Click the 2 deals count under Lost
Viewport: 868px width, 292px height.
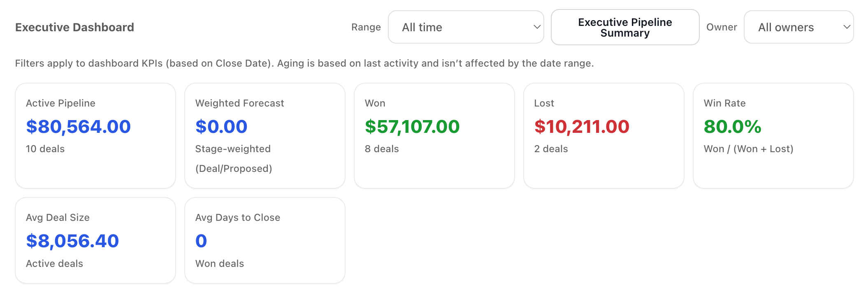(x=551, y=149)
